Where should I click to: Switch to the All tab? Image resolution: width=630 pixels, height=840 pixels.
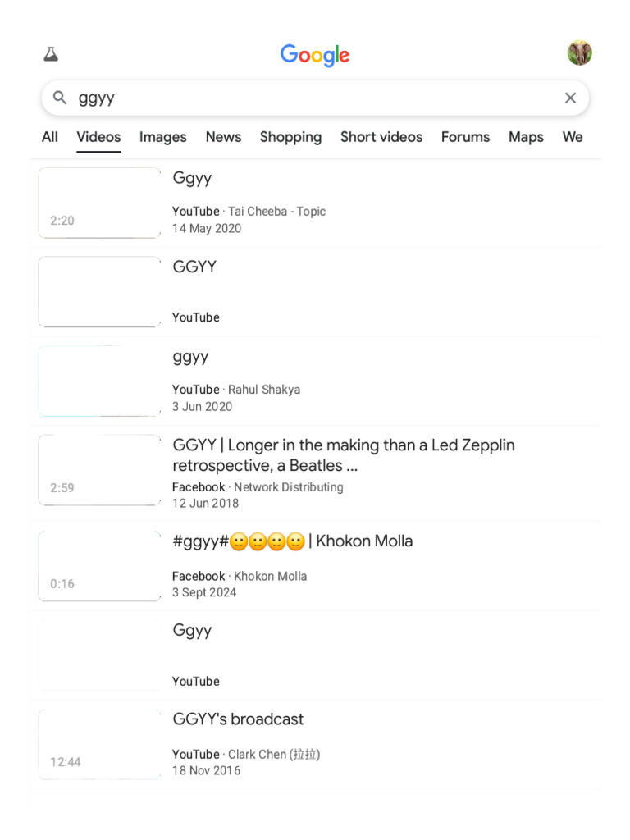point(50,137)
